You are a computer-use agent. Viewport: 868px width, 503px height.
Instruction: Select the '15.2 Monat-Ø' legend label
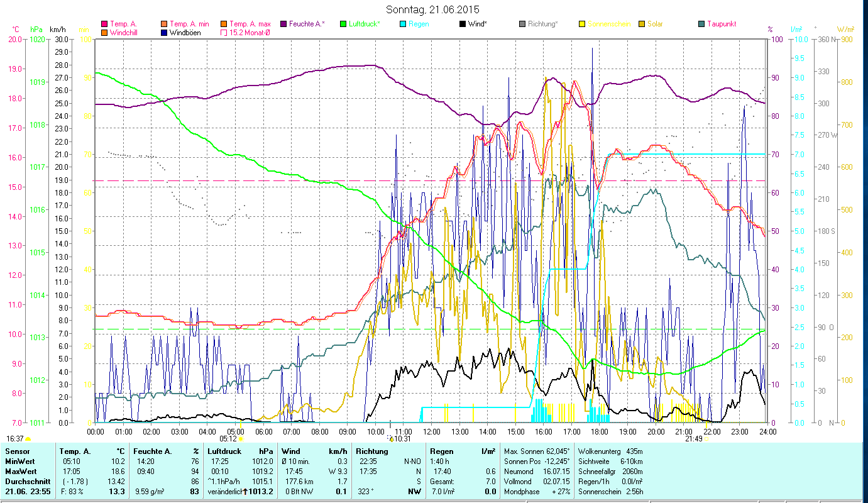[250, 33]
